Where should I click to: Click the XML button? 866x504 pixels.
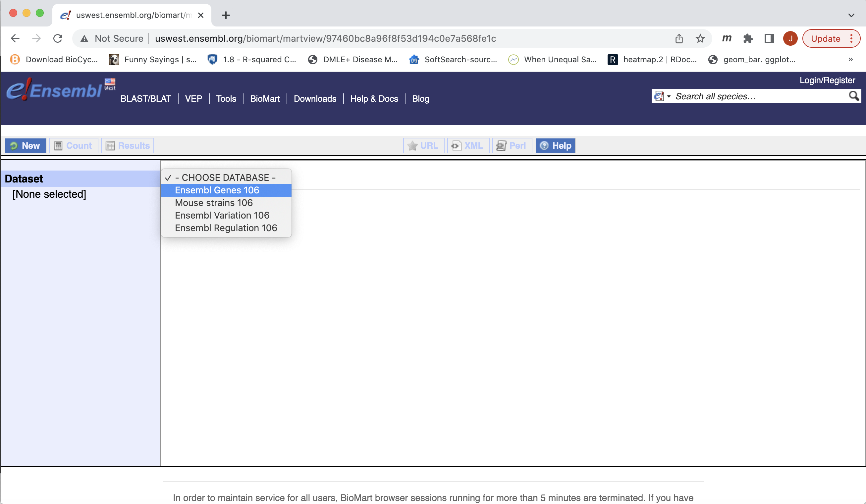468,146
